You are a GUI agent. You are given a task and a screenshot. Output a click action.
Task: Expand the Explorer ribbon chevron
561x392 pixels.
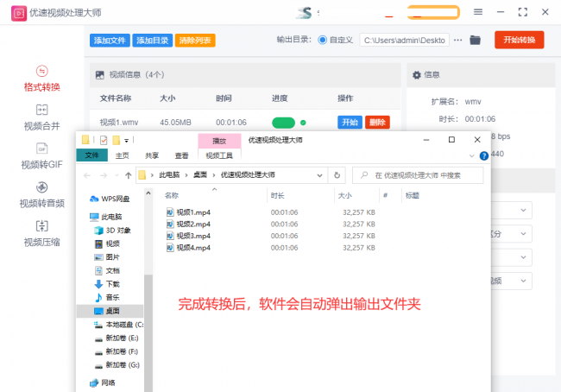pos(471,155)
